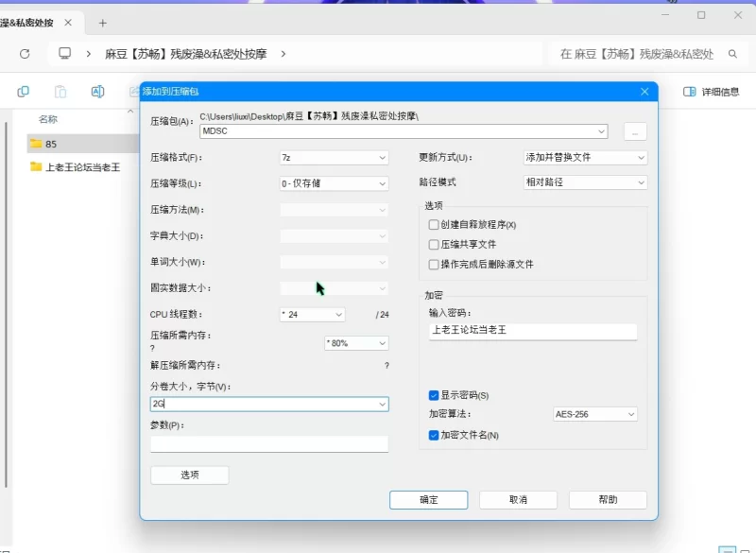Screen dimensions: 756x553
Task: Open a new Explorer tab with plus
Action: click(103, 23)
